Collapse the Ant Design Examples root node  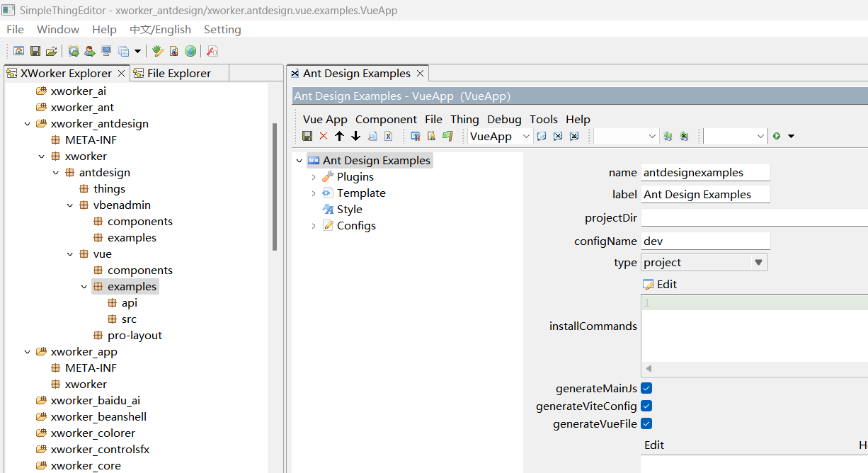pos(299,161)
